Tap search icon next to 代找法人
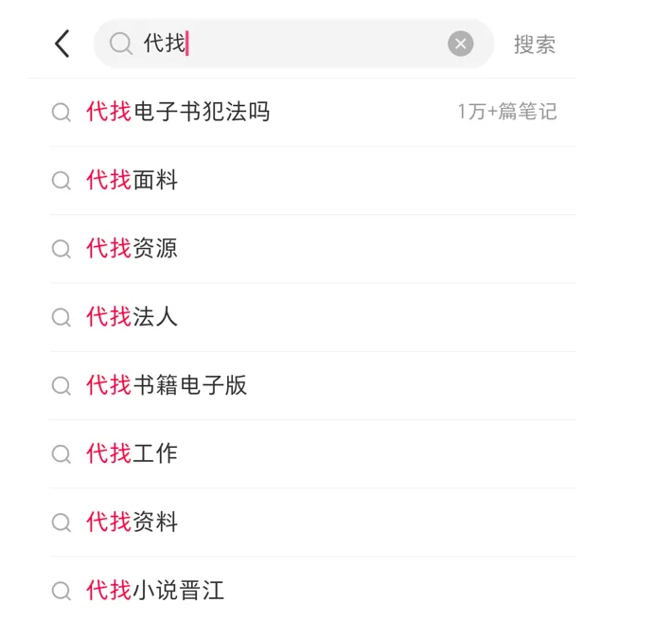Viewport: 672px width, 620px height. (62, 317)
